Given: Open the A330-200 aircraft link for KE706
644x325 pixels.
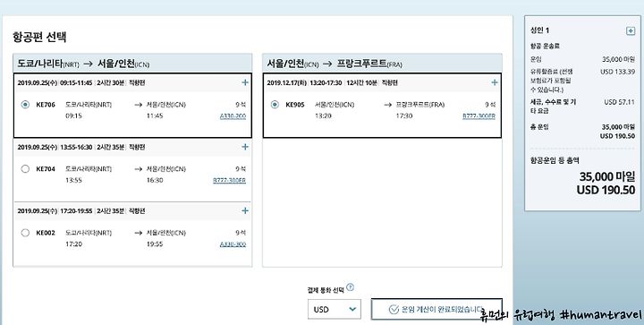Looking at the screenshot, I should [233, 116].
